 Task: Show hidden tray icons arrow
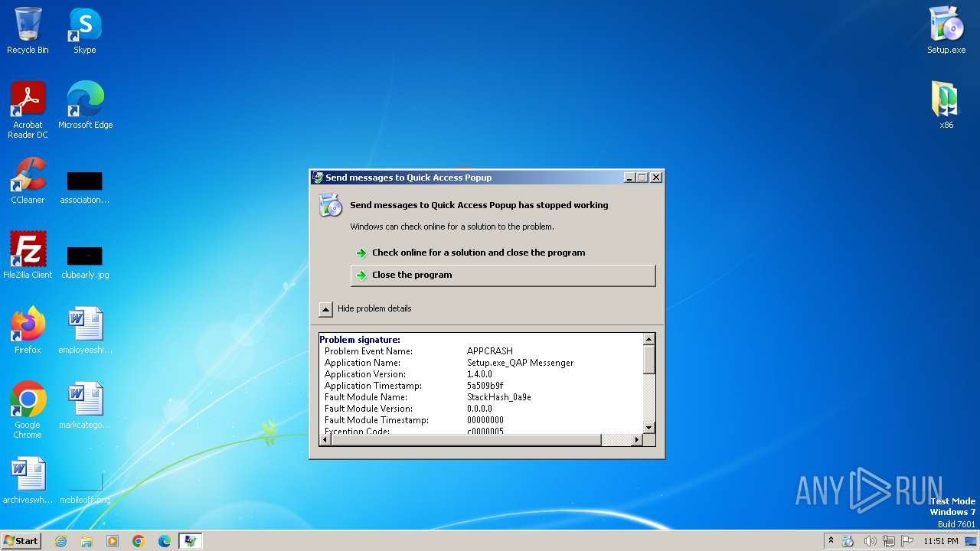click(831, 541)
